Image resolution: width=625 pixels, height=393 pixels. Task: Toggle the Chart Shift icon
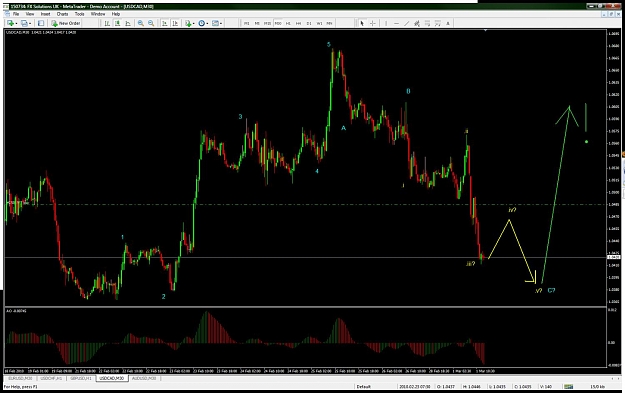pyautogui.click(x=175, y=24)
